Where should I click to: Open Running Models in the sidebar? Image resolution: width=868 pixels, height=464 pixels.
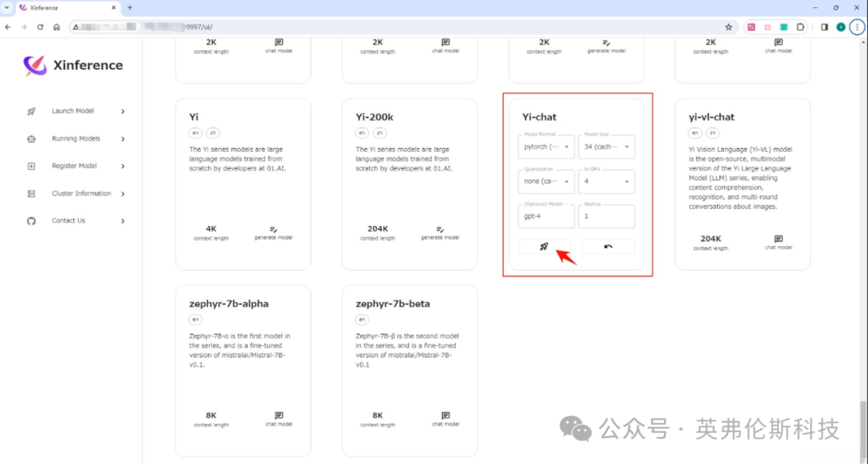pyautogui.click(x=76, y=138)
